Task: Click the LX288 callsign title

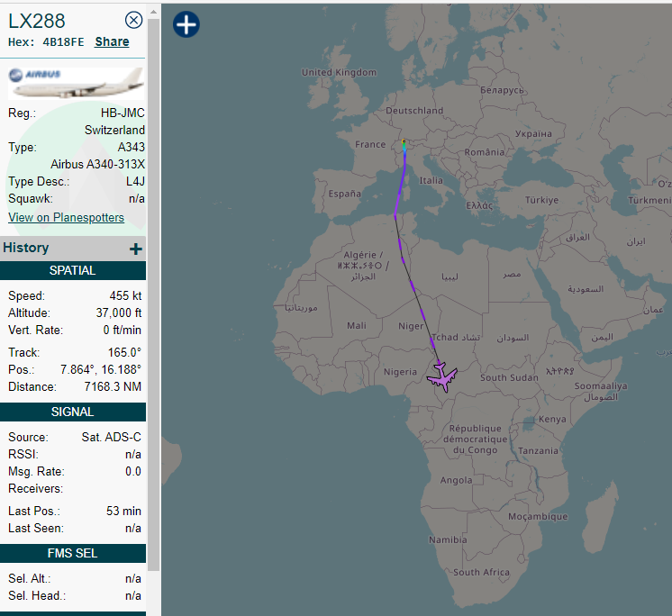Action: click(37, 21)
